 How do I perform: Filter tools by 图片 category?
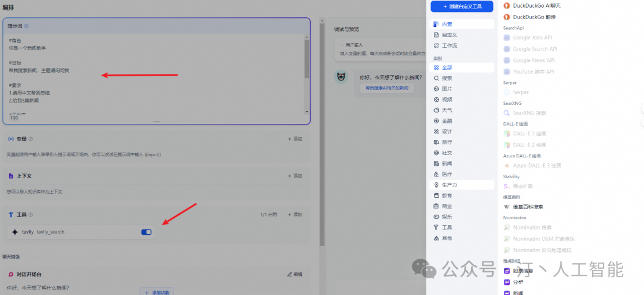462,89
